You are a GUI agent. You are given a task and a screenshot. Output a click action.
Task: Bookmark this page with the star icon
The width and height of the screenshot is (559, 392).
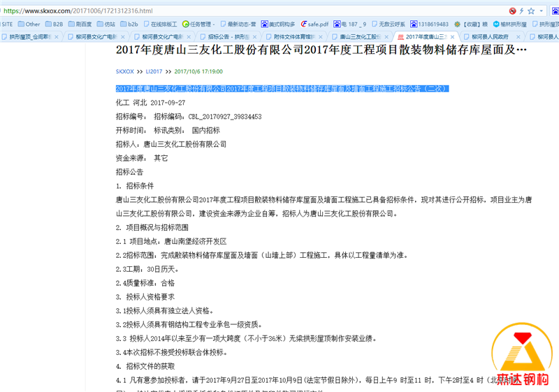coord(531,11)
